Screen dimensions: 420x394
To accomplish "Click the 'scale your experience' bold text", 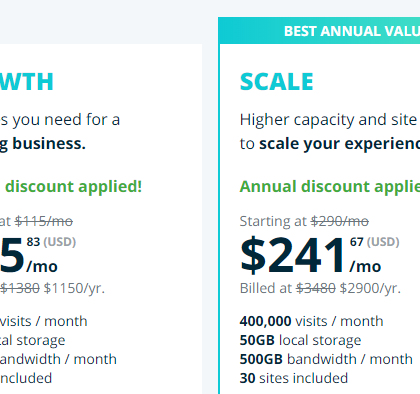I will click(x=340, y=144).
